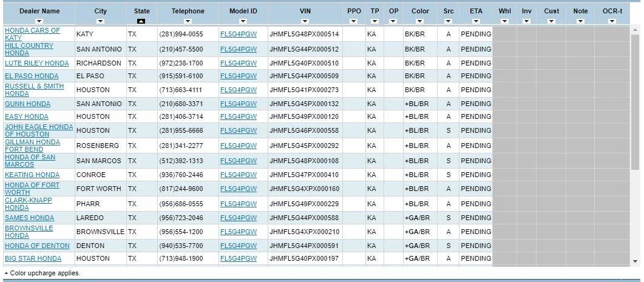Image resolution: width=644 pixels, height=282 pixels.
Task: Open JOHN EAGLE HONDA OF HOUSTON link
Action: [x=39, y=130]
